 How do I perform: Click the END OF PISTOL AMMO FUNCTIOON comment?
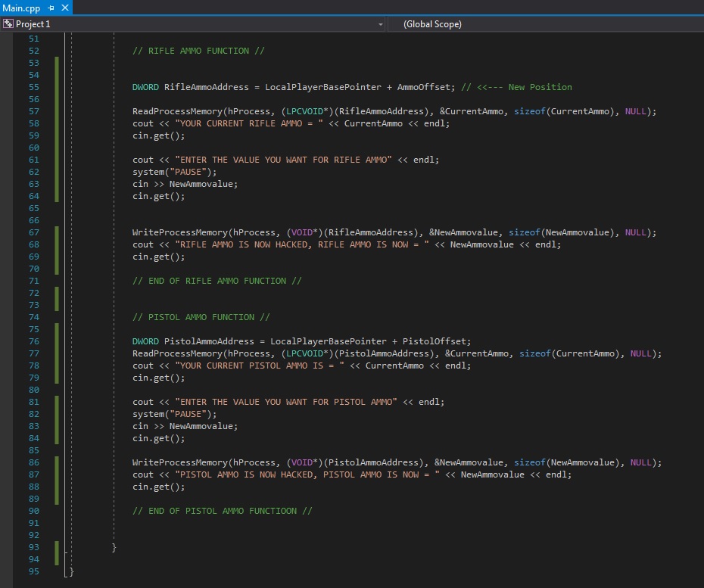coord(222,511)
